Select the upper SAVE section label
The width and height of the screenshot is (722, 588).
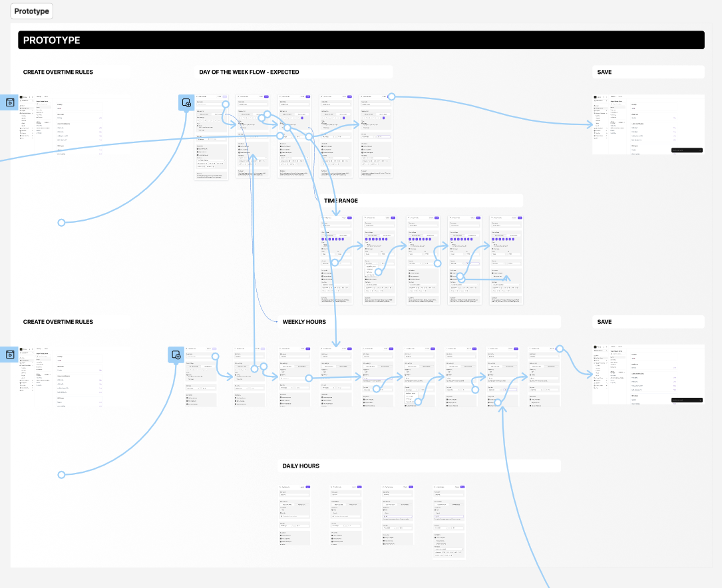click(x=604, y=73)
